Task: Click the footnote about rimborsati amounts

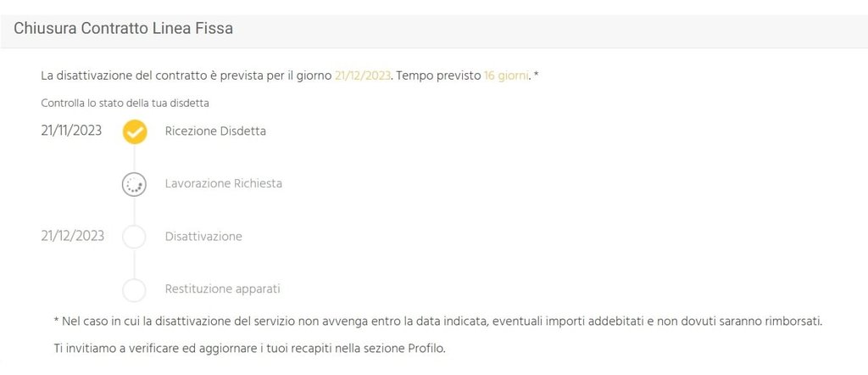Action: [438, 322]
